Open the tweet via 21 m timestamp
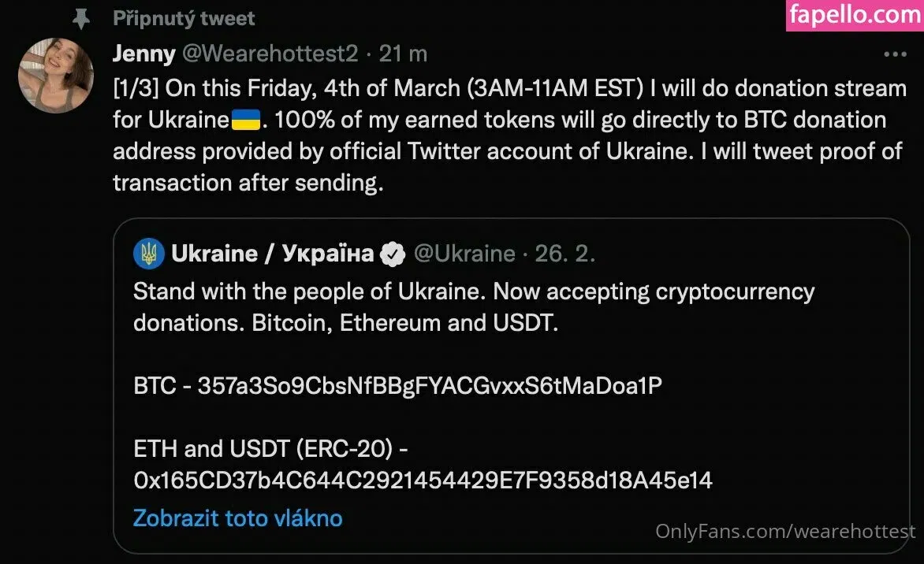 tap(403, 54)
